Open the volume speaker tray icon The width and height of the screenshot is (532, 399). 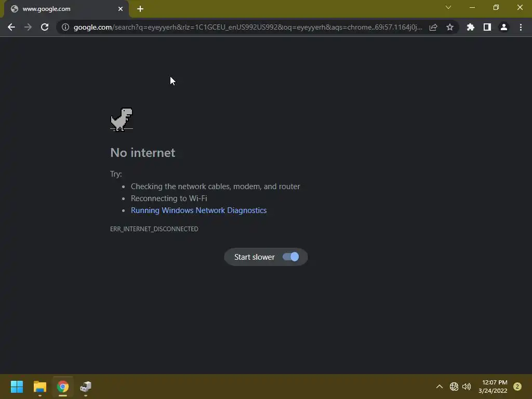(x=467, y=387)
